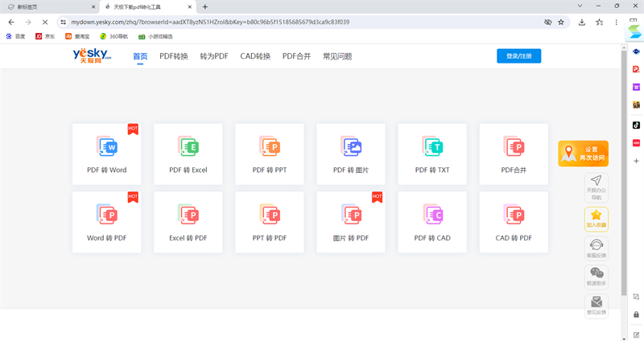The height and width of the screenshot is (341, 644).
Task: Click the scrollbar down arrow
Action: point(624,339)
